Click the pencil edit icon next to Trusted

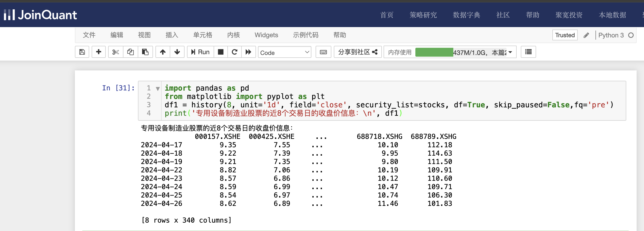(x=586, y=35)
